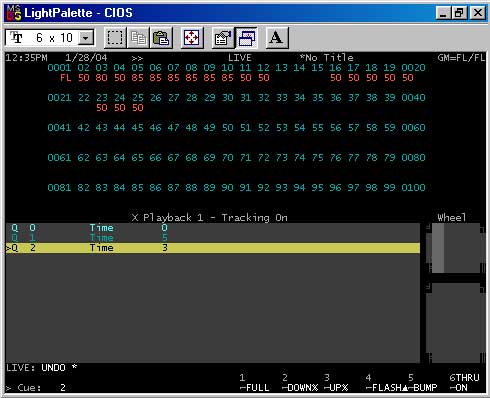Click the Copy toolbar icon
Screen dimensions: 490x398
(x=138, y=38)
